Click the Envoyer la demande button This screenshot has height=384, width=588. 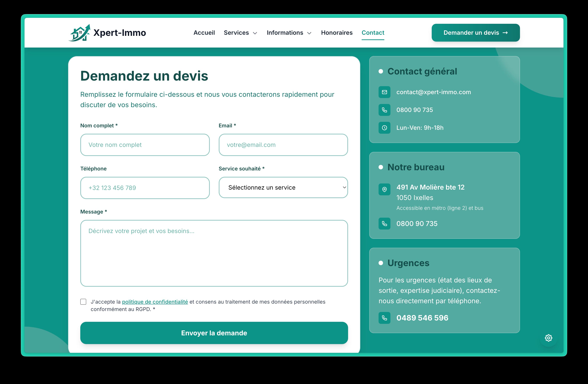(x=214, y=333)
